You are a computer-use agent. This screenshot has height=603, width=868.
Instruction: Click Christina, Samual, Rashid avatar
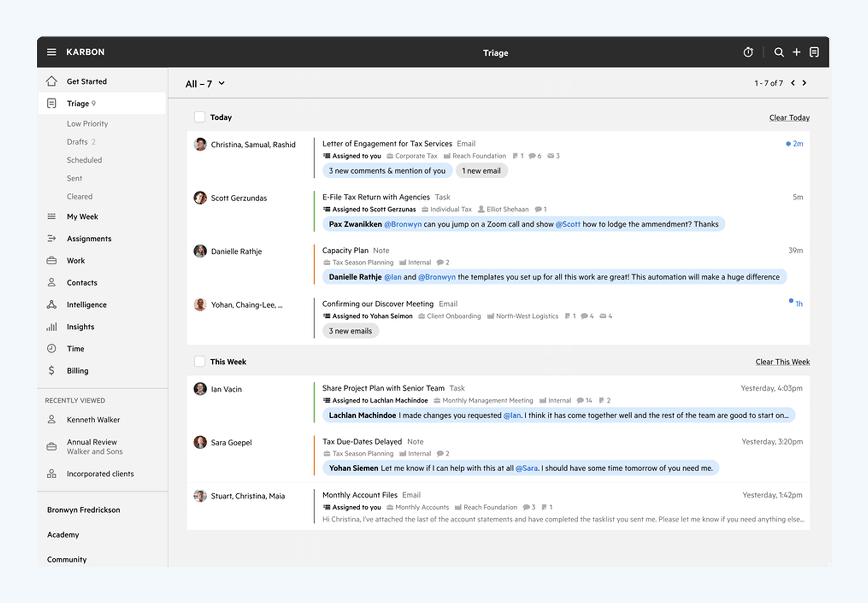[200, 144]
